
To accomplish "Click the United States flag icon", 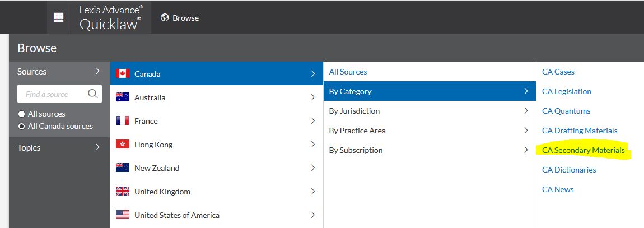I will click(x=123, y=215).
